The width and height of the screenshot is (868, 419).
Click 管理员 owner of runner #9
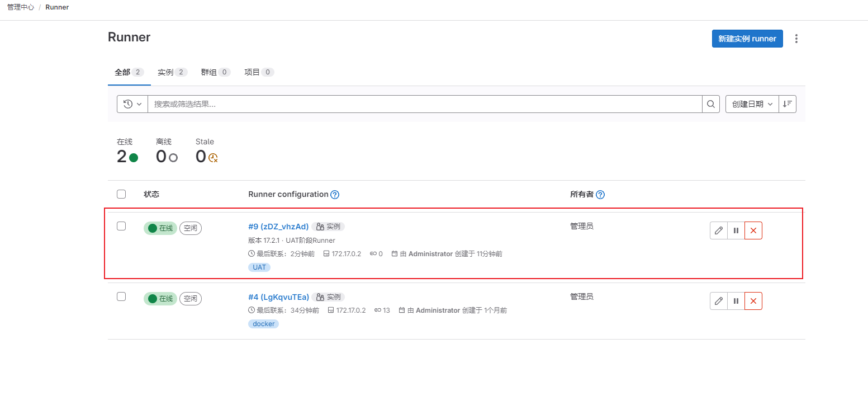tap(582, 226)
